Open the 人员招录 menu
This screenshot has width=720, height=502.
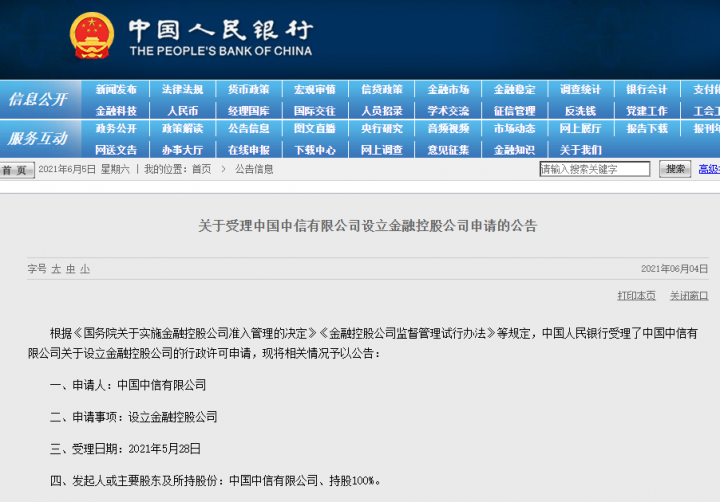(x=382, y=111)
